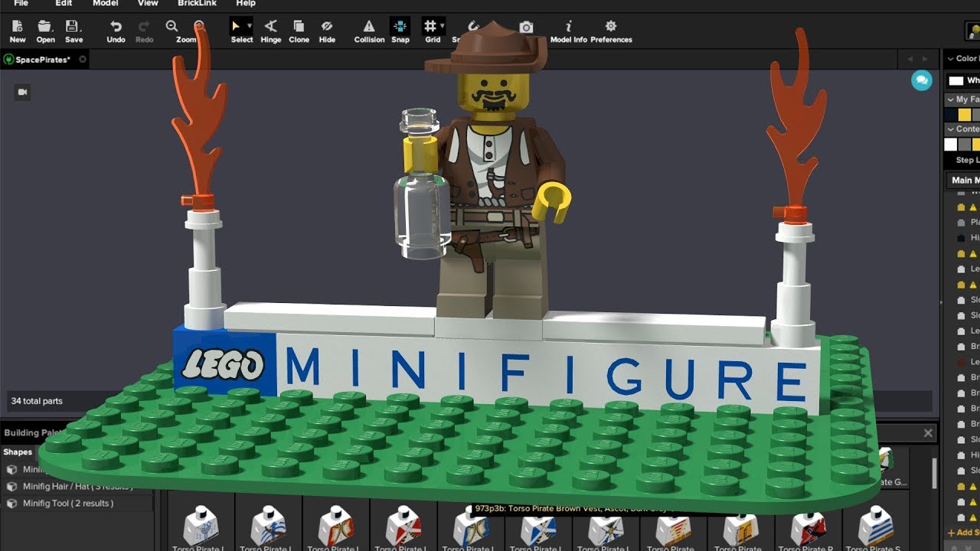
Task: Open the View menu
Action: [x=148, y=3]
